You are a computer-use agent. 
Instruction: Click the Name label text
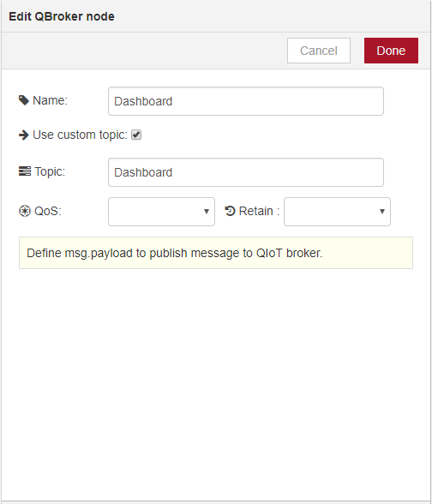[x=50, y=100]
